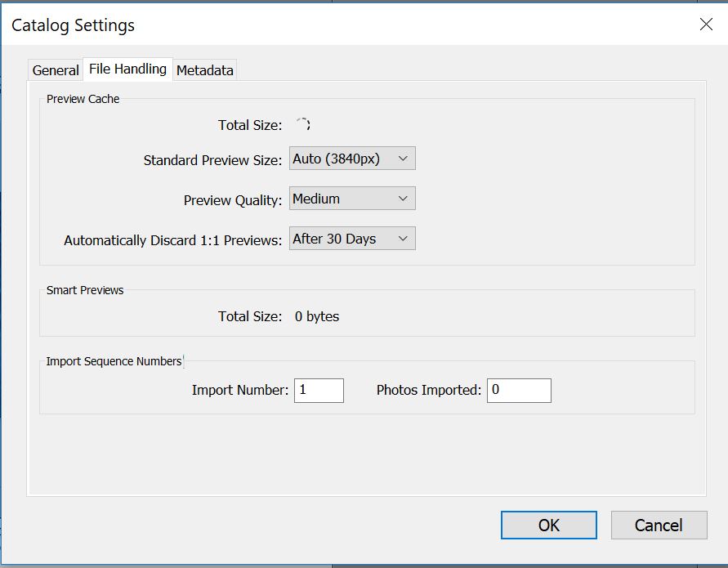Click into the Import Number field
728x568 pixels.
point(319,390)
